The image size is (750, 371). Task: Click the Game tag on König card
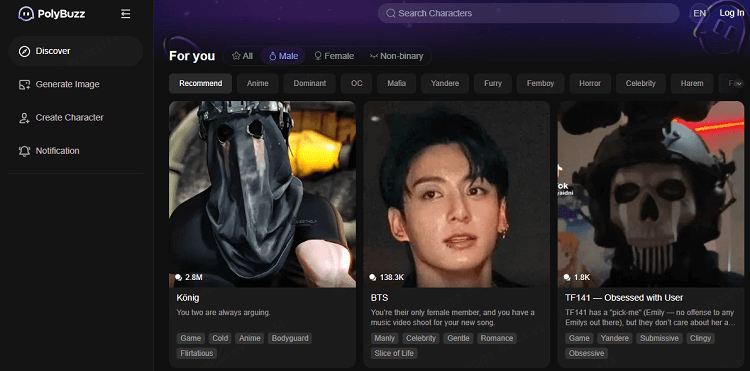pos(191,338)
